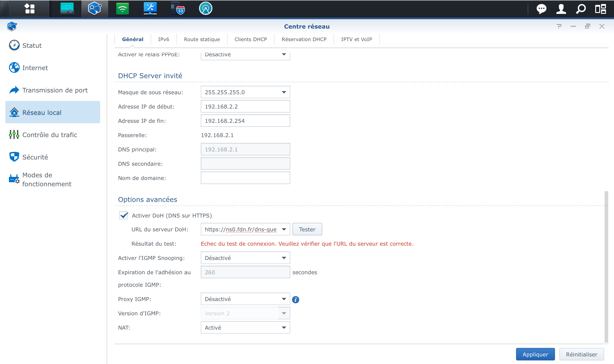The image size is (614, 364).
Task: Open the widgets panel icon
Action: tap(600, 9)
